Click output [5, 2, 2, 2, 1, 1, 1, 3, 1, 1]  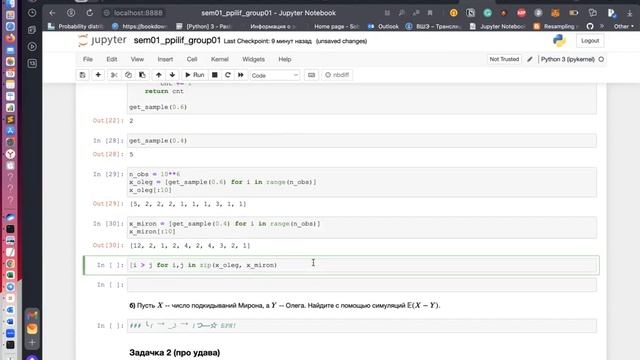(188, 204)
